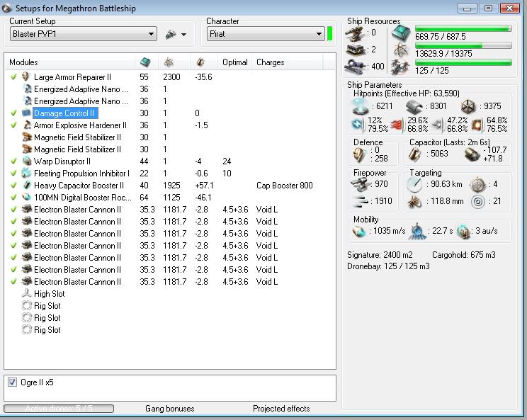Toggle active checkmark on 100MN Digital Booster Rockets
The image size is (527, 420).
pyautogui.click(x=13, y=197)
